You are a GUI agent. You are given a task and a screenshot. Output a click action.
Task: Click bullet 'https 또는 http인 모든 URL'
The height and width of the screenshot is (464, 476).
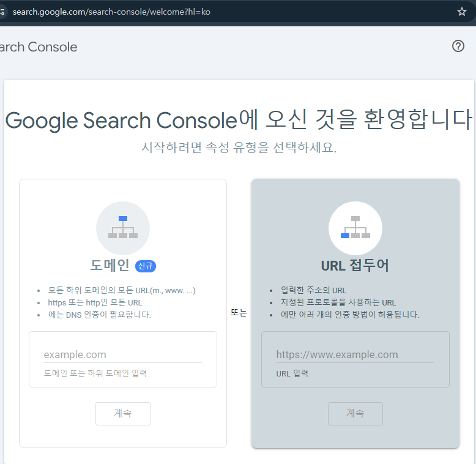pos(95,302)
